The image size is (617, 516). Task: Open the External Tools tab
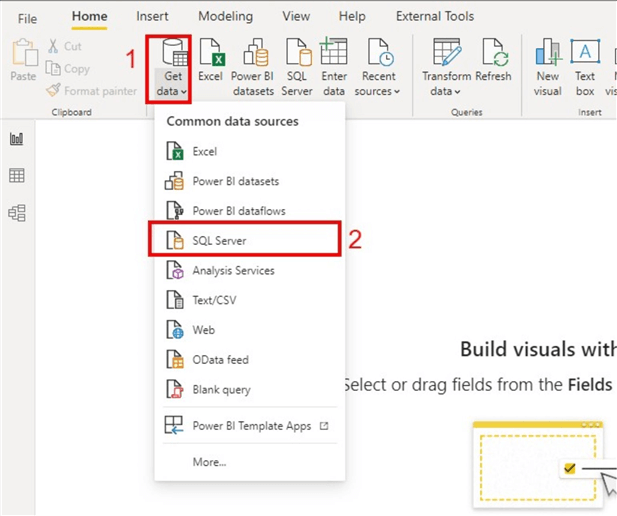click(435, 17)
